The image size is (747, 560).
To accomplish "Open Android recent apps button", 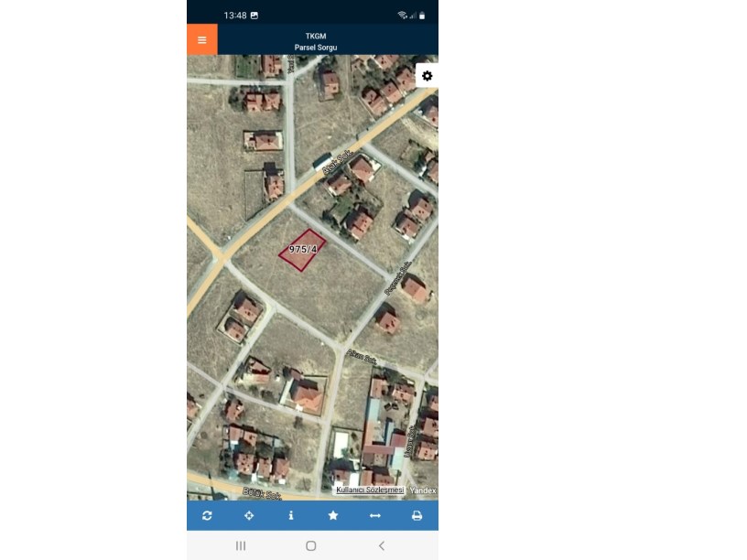I will (241, 545).
